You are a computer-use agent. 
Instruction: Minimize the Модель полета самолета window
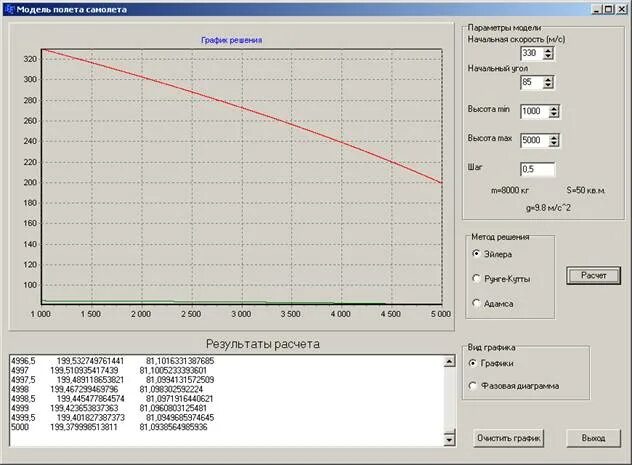pyautogui.click(x=597, y=9)
